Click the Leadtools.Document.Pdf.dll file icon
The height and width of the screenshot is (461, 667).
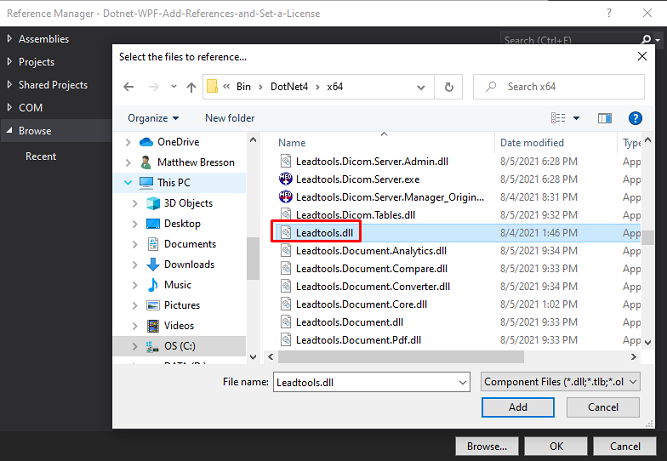pos(286,340)
